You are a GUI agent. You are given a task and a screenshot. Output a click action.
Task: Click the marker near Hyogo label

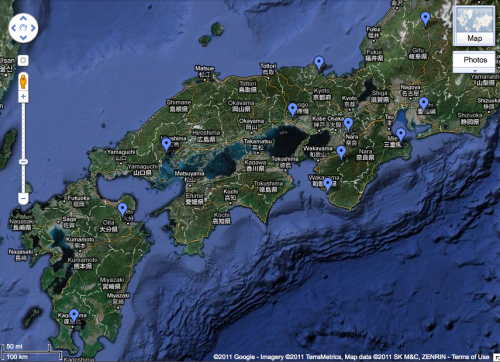tap(293, 109)
